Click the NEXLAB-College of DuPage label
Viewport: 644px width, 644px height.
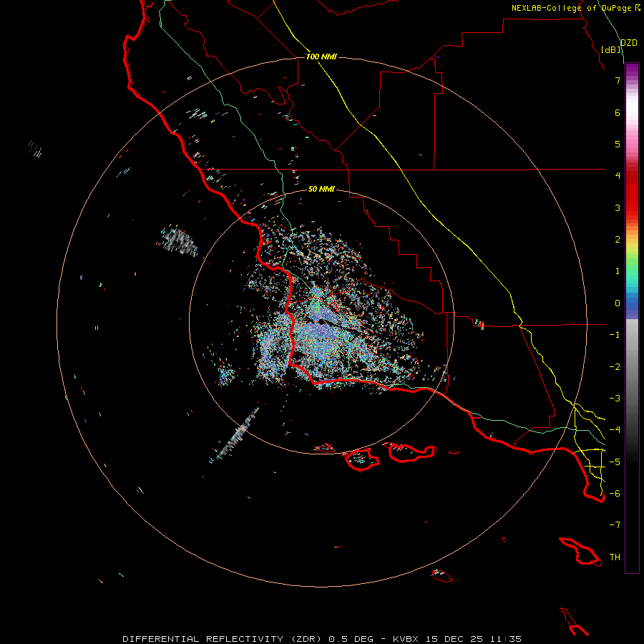571,8
